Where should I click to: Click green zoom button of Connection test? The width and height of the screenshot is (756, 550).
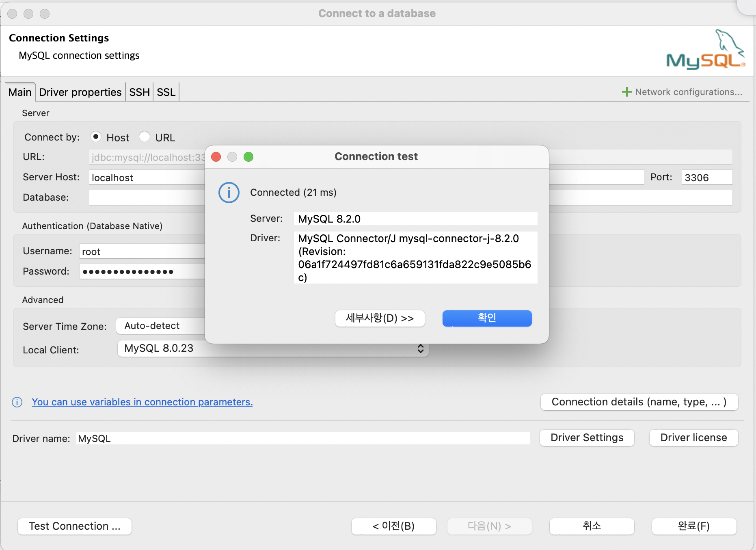[x=248, y=157]
